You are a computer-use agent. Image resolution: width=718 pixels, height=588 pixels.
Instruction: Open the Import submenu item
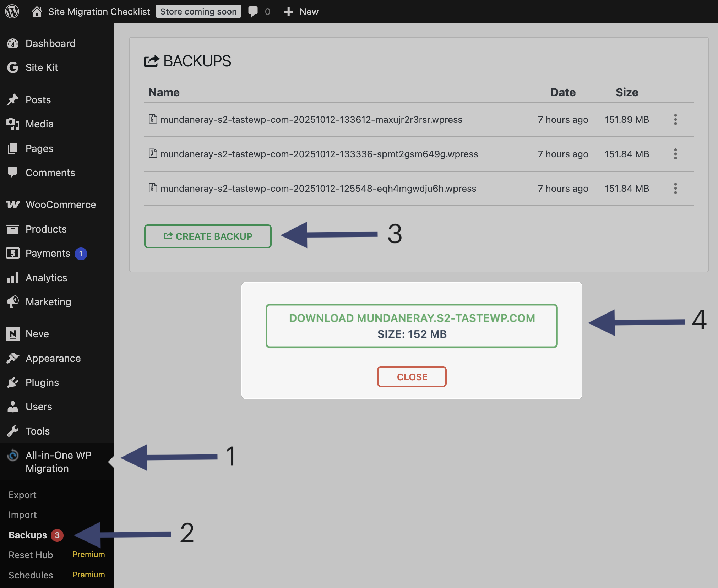click(22, 515)
